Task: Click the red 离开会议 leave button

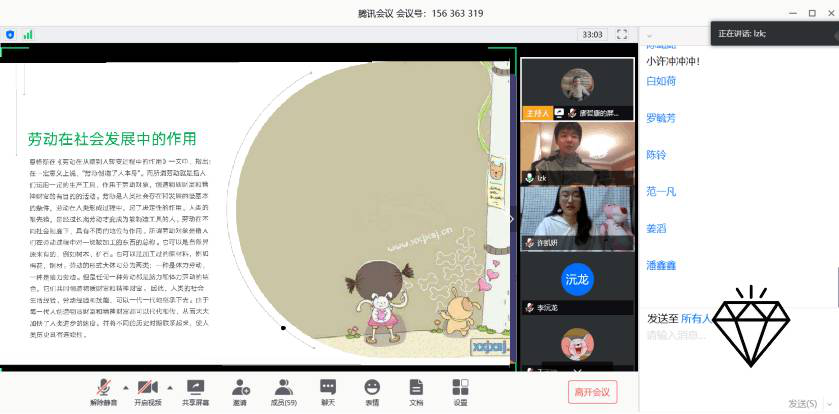Action: tap(594, 390)
